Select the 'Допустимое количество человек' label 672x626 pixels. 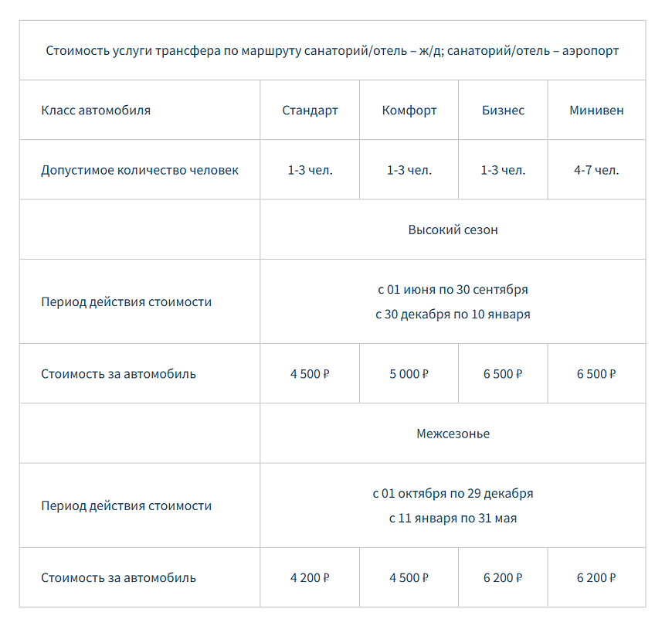(140, 170)
